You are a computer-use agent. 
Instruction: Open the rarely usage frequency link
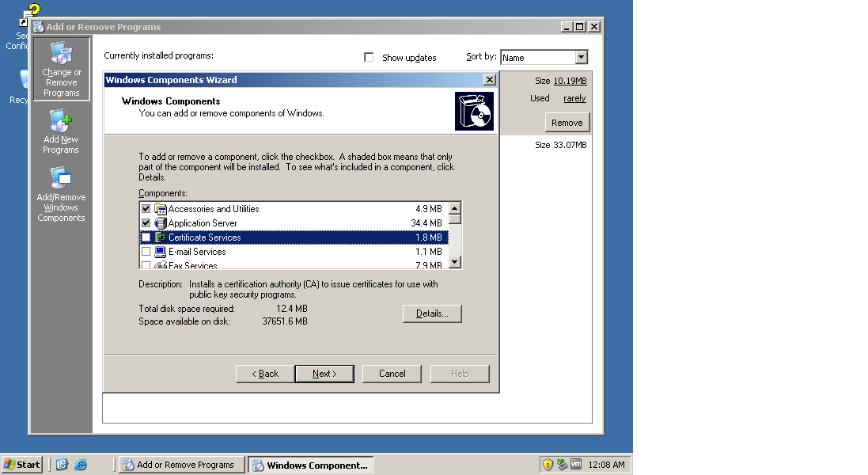[574, 97]
